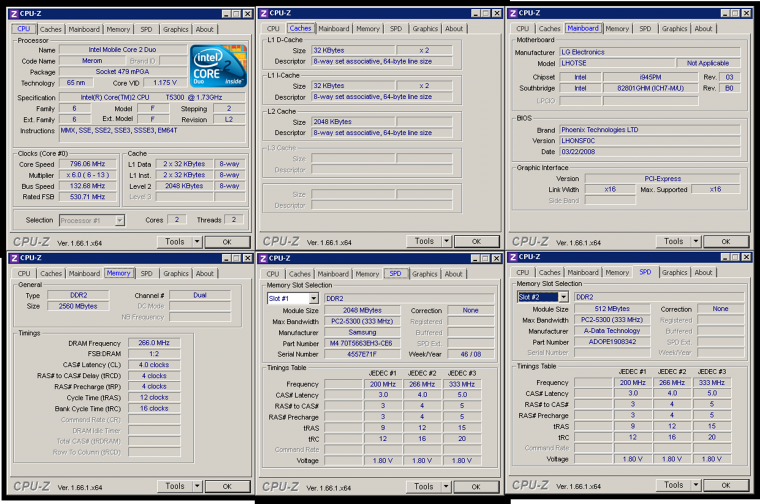Select the active Caches tab in Caches window
The image size is (760, 504).
pyautogui.click(x=300, y=28)
